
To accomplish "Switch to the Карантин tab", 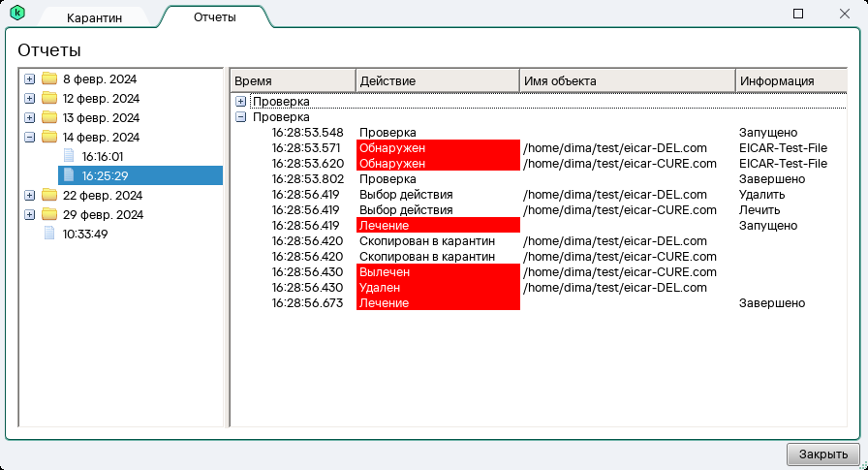I will 94,18.
